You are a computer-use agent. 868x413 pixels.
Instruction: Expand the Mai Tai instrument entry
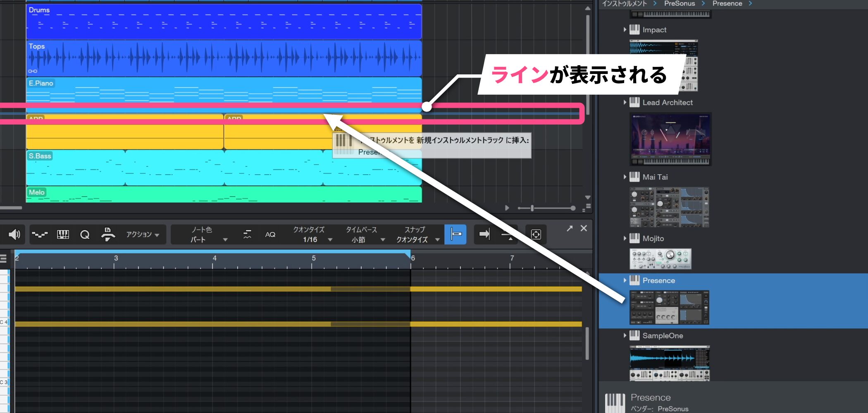coord(625,177)
